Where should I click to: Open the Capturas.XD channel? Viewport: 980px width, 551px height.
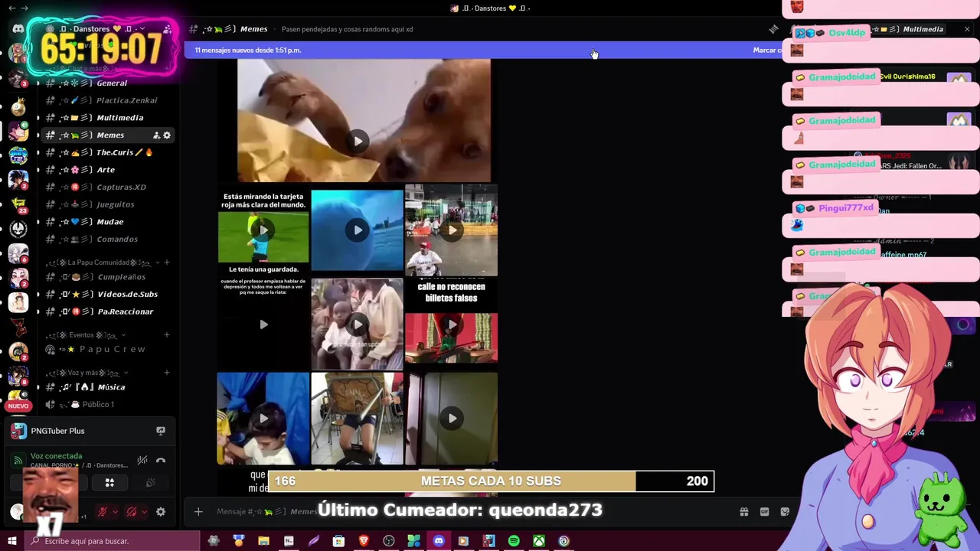[109, 187]
